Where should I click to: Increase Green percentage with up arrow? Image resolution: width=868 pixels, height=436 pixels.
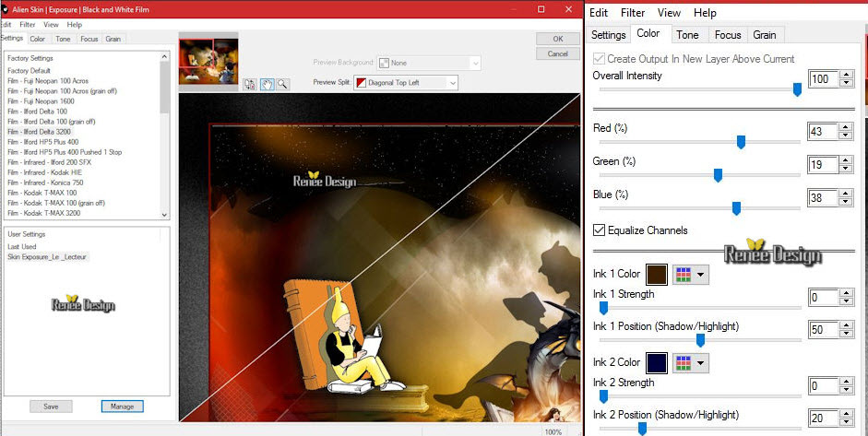pos(846,160)
